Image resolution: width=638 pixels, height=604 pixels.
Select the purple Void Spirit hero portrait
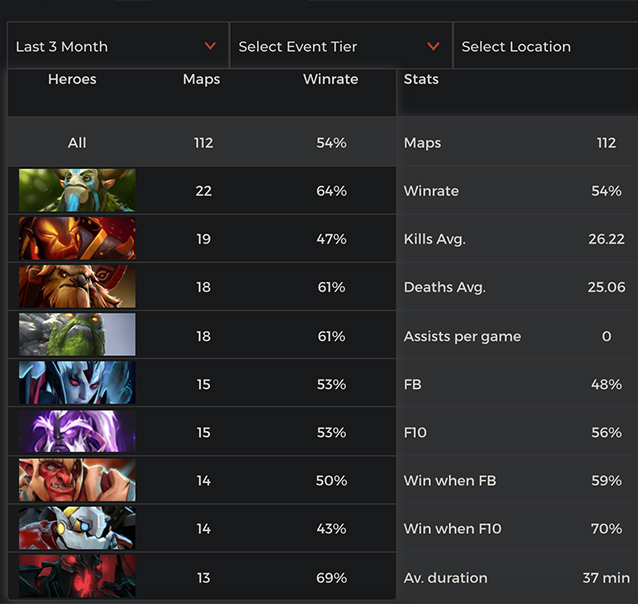click(77, 432)
